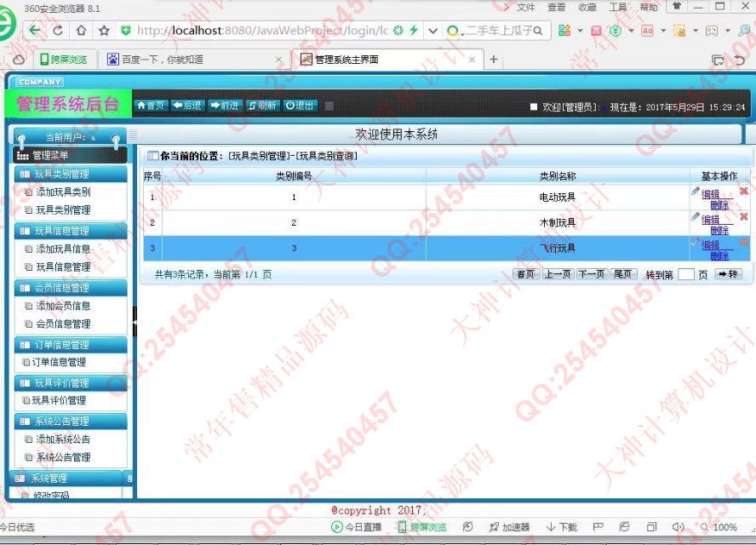The image size is (756, 545).
Task: Toggle speaker mute icon in status bar
Action: point(678,527)
